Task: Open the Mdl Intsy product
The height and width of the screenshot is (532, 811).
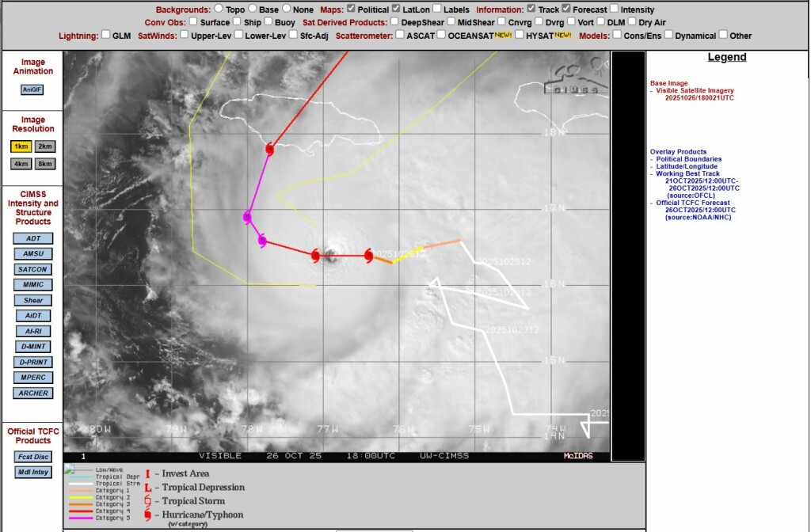Action: tap(33, 473)
